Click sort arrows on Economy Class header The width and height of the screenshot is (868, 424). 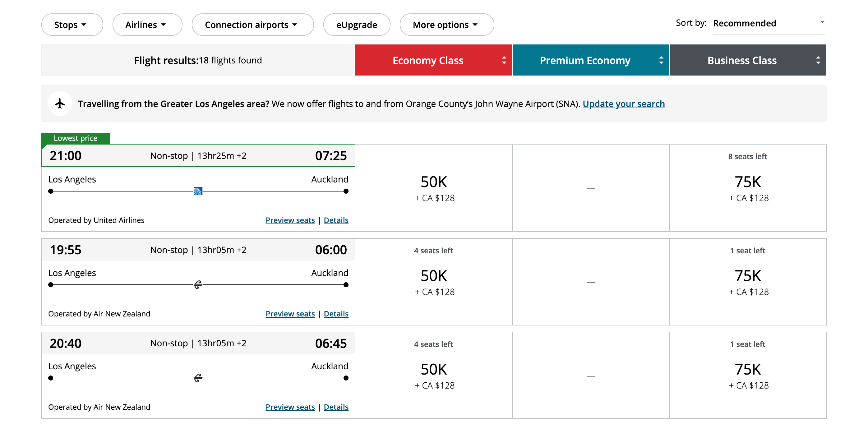pos(504,60)
